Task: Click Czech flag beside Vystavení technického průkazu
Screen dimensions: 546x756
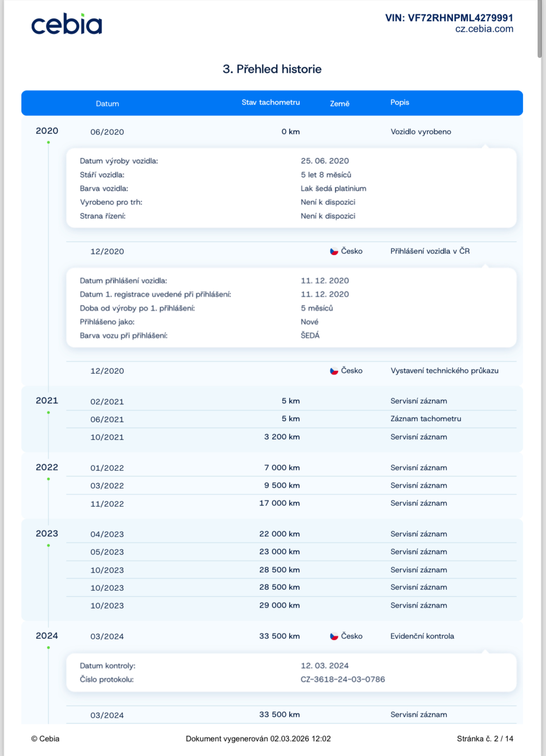Action: click(x=334, y=371)
